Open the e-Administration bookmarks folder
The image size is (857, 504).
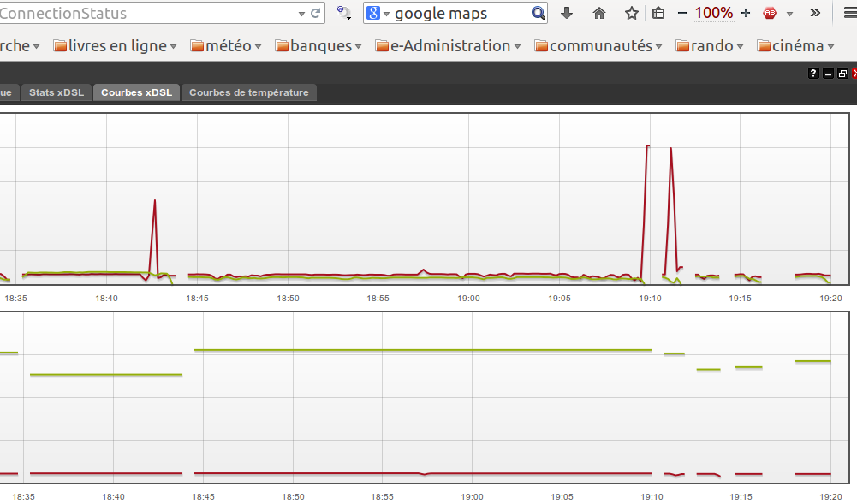coord(449,46)
